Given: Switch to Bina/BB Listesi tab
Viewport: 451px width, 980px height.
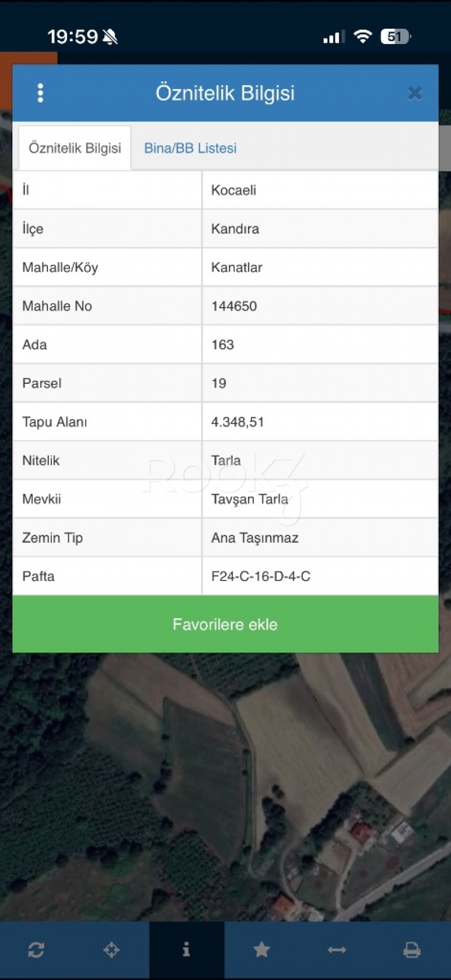Looking at the screenshot, I should [190, 148].
